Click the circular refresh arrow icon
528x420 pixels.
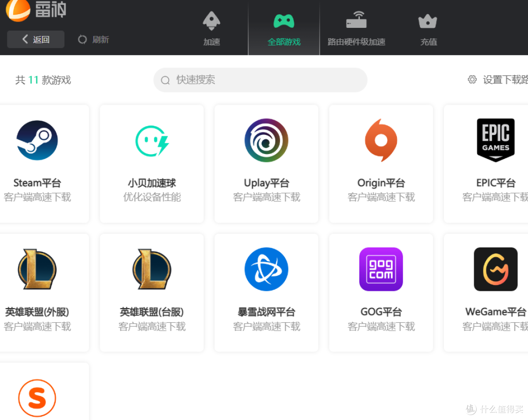pos(83,40)
